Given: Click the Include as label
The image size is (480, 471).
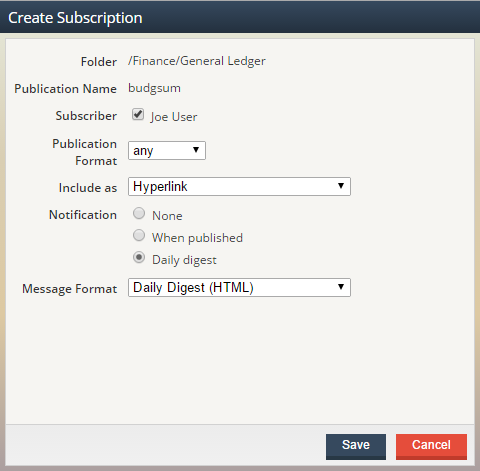Looking at the screenshot, I should tap(88, 188).
